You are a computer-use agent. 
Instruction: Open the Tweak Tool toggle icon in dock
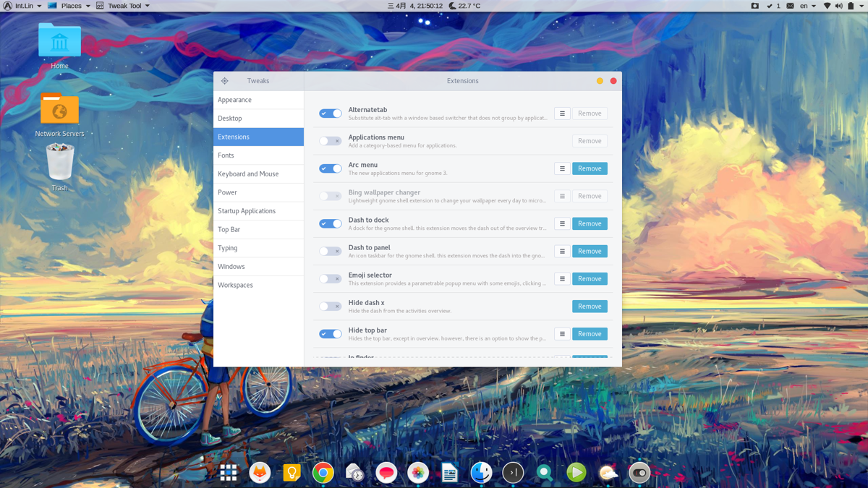point(639,473)
